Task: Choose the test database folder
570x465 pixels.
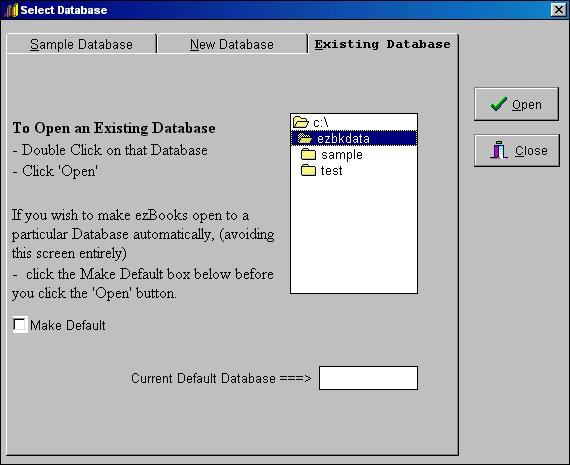Action: coord(354,170)
